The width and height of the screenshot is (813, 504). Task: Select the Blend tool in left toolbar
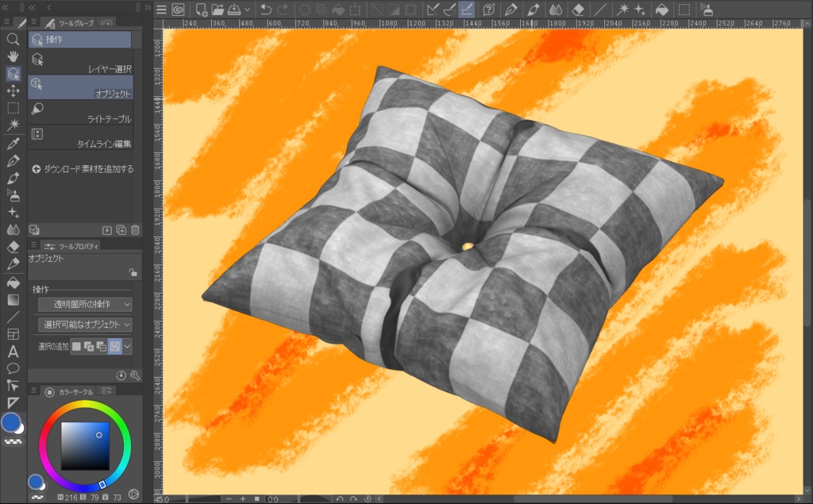click(x=13, y=229)
